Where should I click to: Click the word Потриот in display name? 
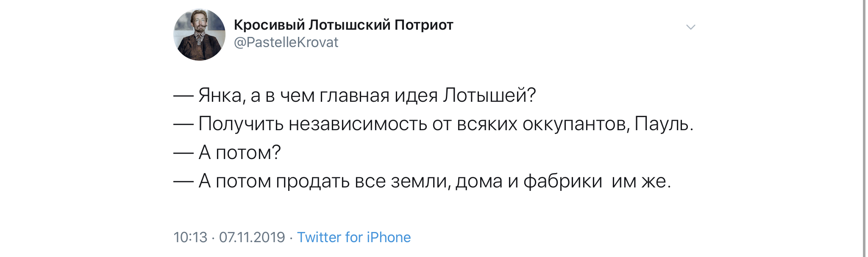click(424, 25)
